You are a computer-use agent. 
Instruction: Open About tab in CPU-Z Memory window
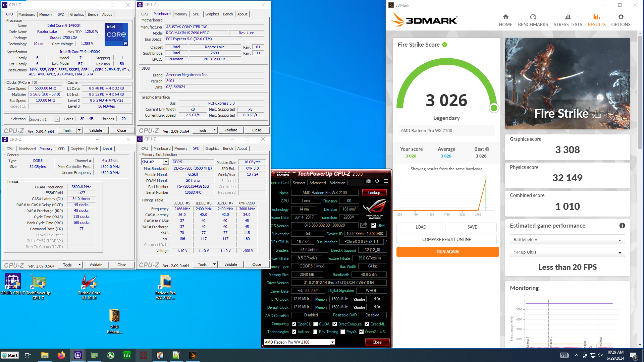click(x=107, y=149)
